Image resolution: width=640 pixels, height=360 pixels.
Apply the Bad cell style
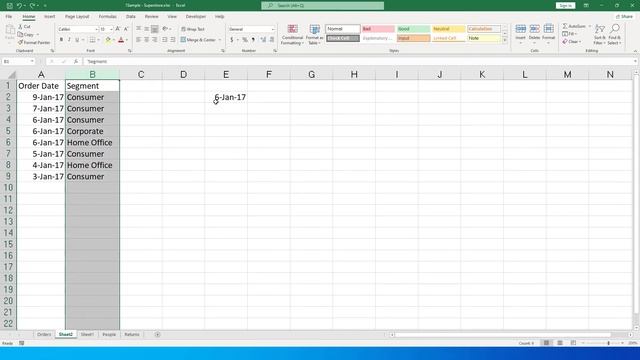[x=378, y=29]
